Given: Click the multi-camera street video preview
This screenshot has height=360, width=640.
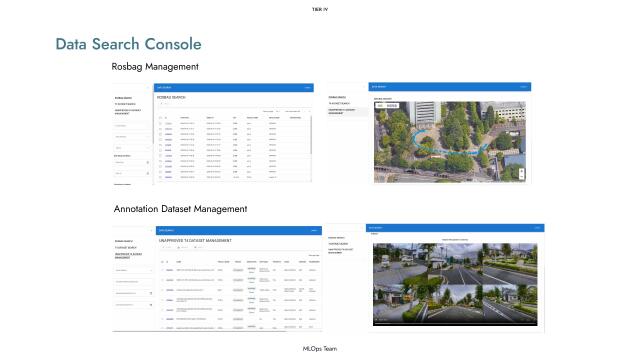Looking at the screenshot, I should (x=455, y=283).
